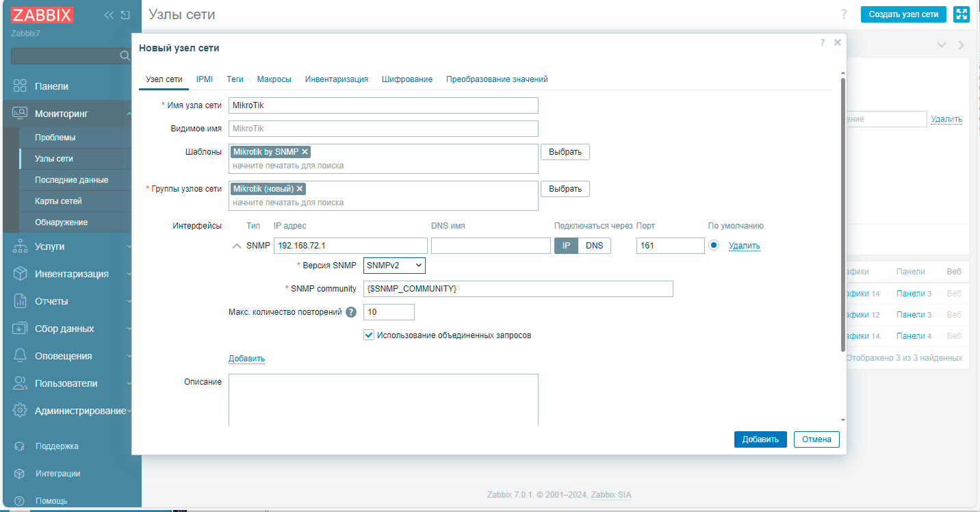Open the Шифрование tab
The width and height of the screenshot is (980, 512).
tap(407, 79)
